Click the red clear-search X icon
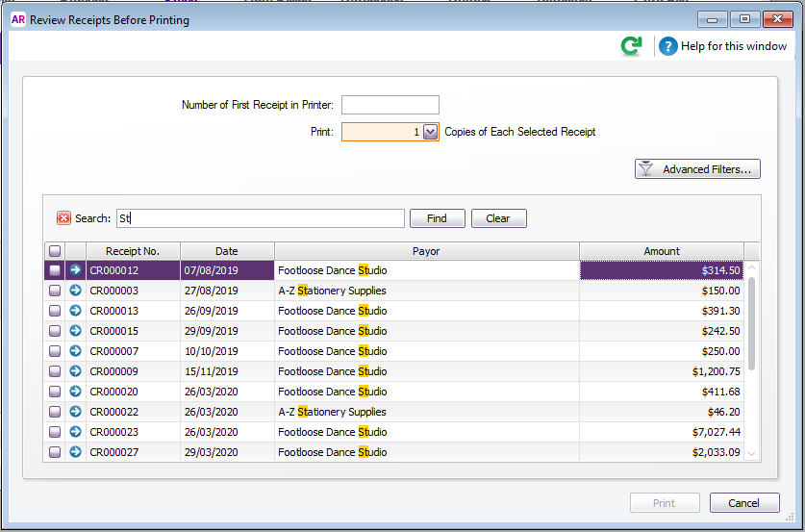Viewport: 805px width, 532px height. (x=63, y=218)
